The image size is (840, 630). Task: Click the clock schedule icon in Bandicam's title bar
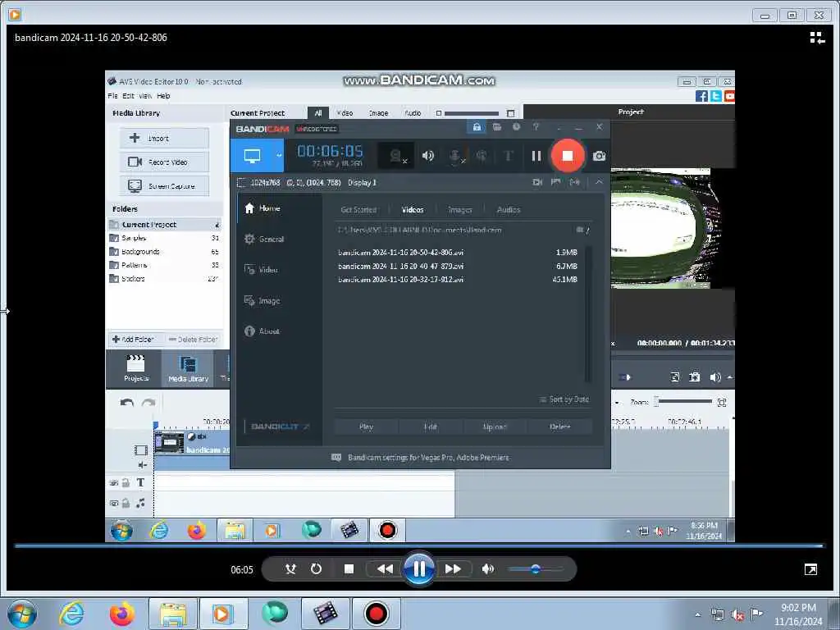(x=516, y=127)
